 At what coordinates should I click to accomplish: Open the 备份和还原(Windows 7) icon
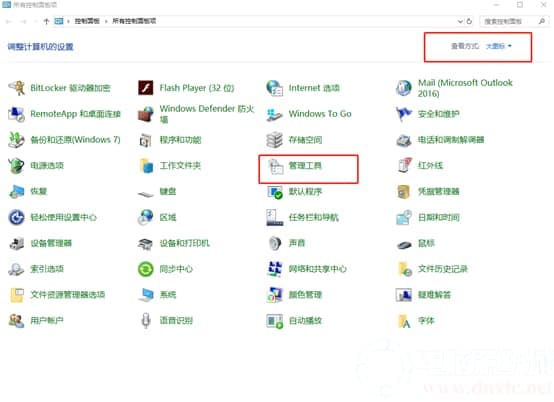click(16, 140)
